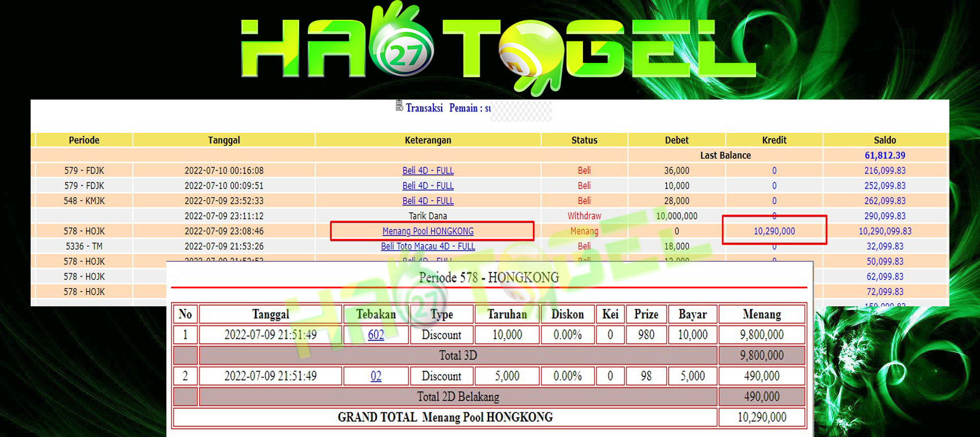
Task: Click Kredit 0 link for 23:52:33 row
Action: [x=774, y=201]
